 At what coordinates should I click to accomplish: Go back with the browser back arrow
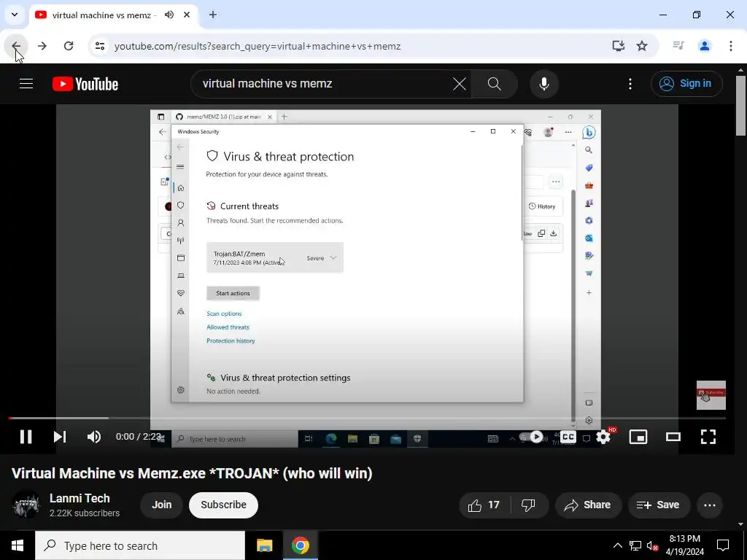tap(16, 46)
